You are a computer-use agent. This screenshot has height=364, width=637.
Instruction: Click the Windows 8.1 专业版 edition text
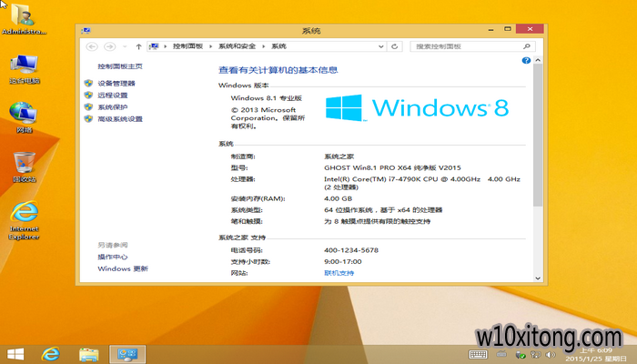click(267, 98)
